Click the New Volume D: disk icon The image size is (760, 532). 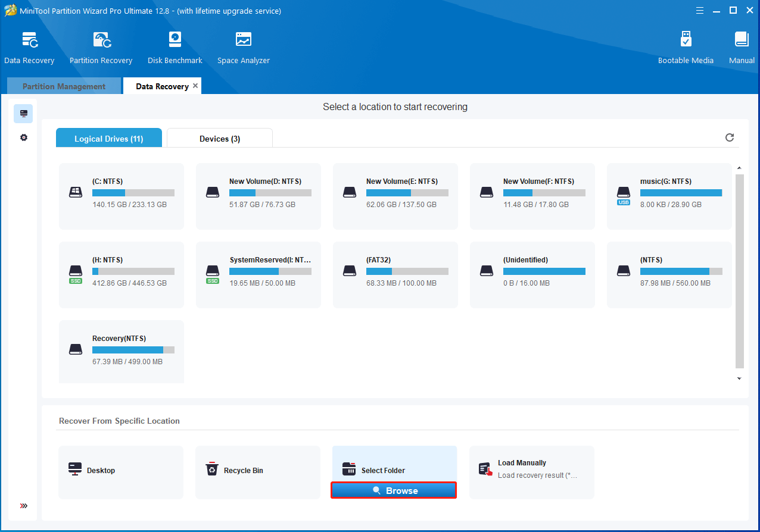[x=213, y=192]
